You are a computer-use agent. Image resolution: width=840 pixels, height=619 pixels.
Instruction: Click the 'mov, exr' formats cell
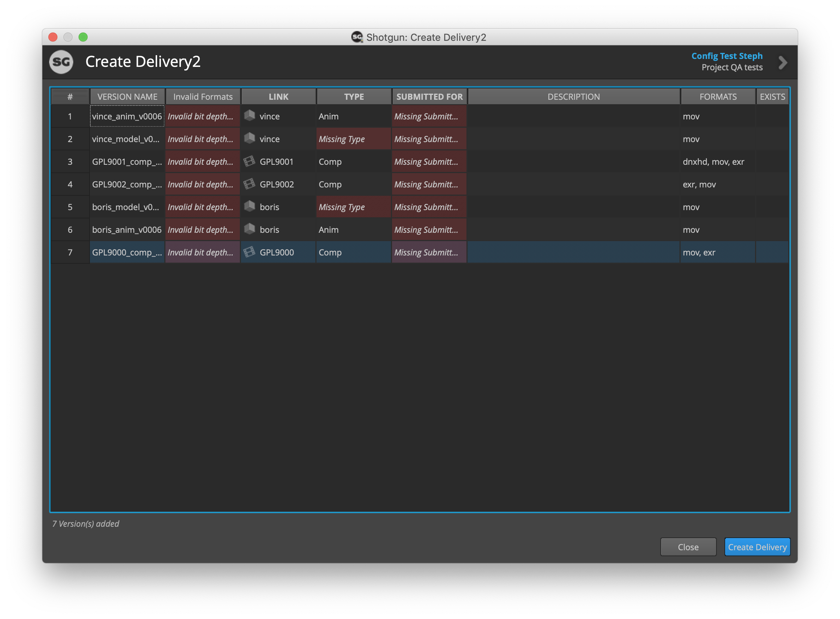tap(718, 252)
